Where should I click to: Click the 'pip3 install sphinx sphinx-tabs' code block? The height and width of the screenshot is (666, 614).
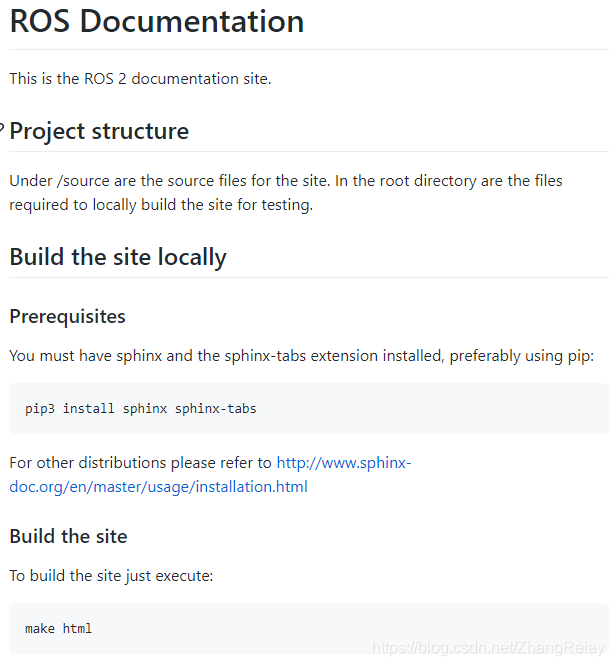(309, 409)
